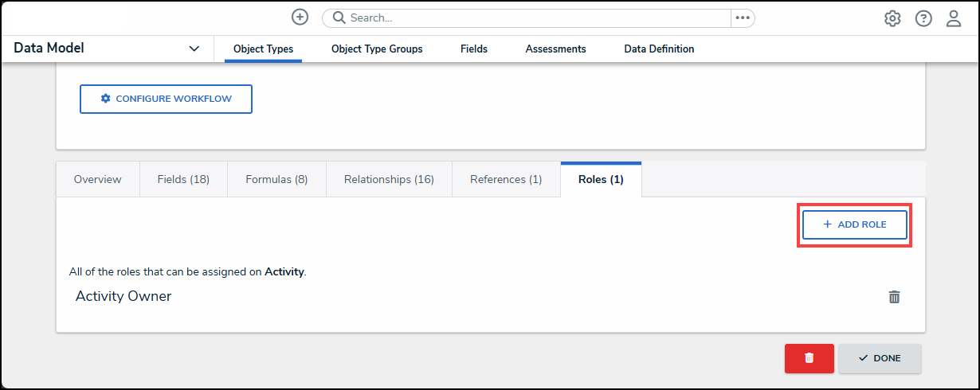Open the Assessments tab

(555, 49)
